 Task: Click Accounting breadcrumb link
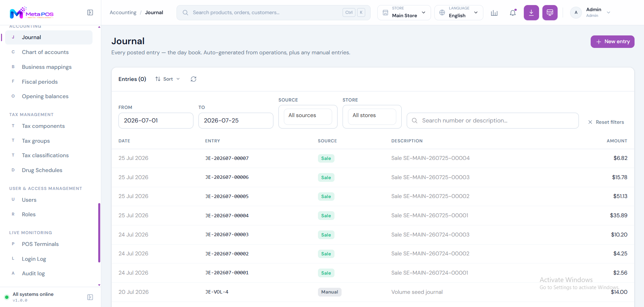[123, 12]
